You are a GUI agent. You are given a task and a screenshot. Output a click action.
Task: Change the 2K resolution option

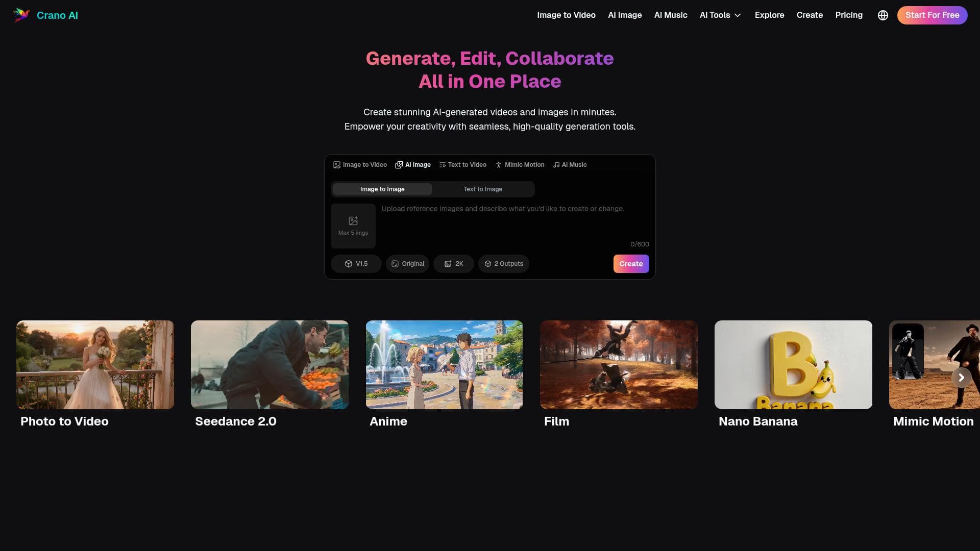point(453,264)
